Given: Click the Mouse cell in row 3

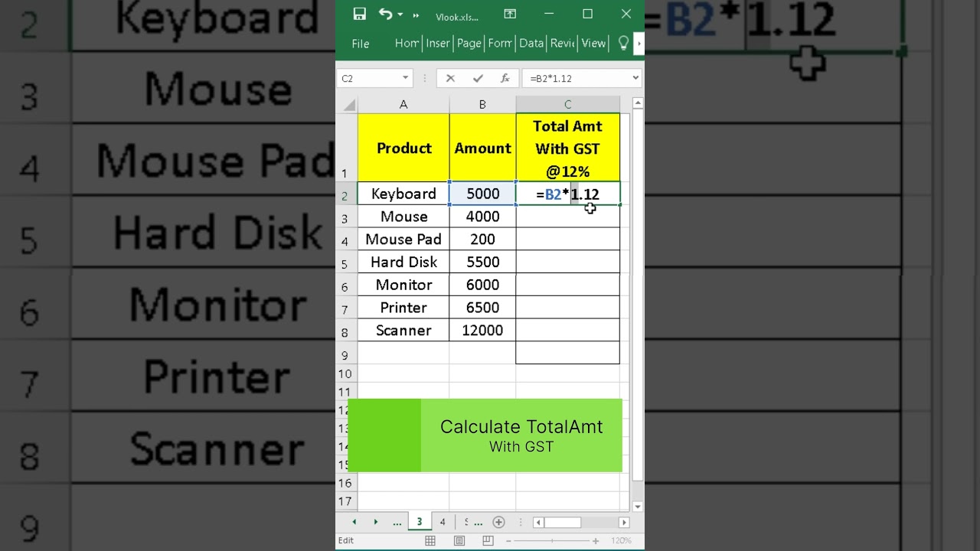Looking at the screenshot, I should [403, 217].
